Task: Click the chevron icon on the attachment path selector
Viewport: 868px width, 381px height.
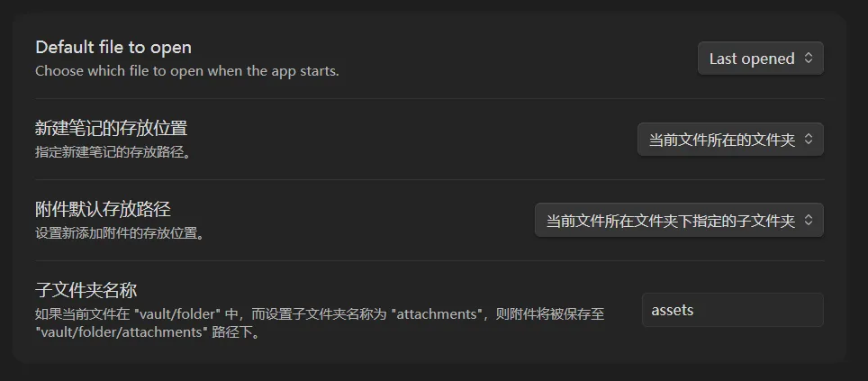Action: pos(809,221)
